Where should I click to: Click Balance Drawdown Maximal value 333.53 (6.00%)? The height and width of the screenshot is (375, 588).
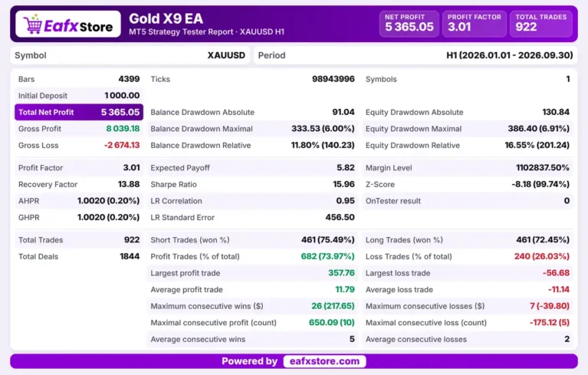click(x=323, y=129)
